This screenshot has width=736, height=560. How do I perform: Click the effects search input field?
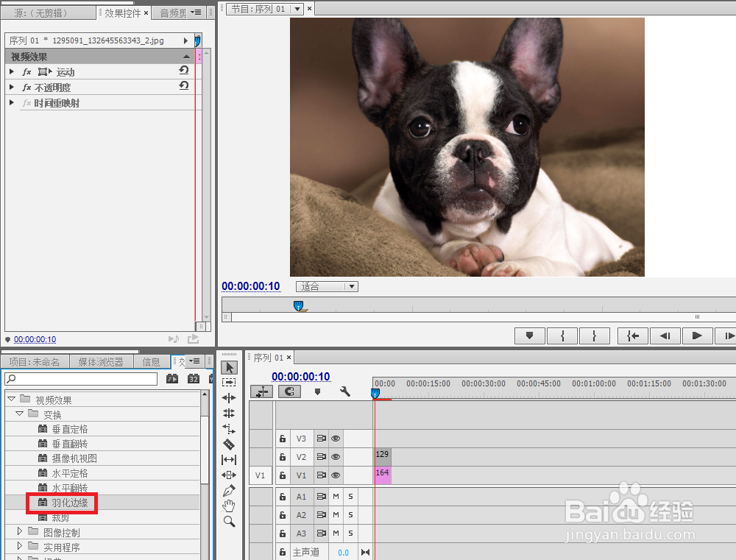pos(81,379)
